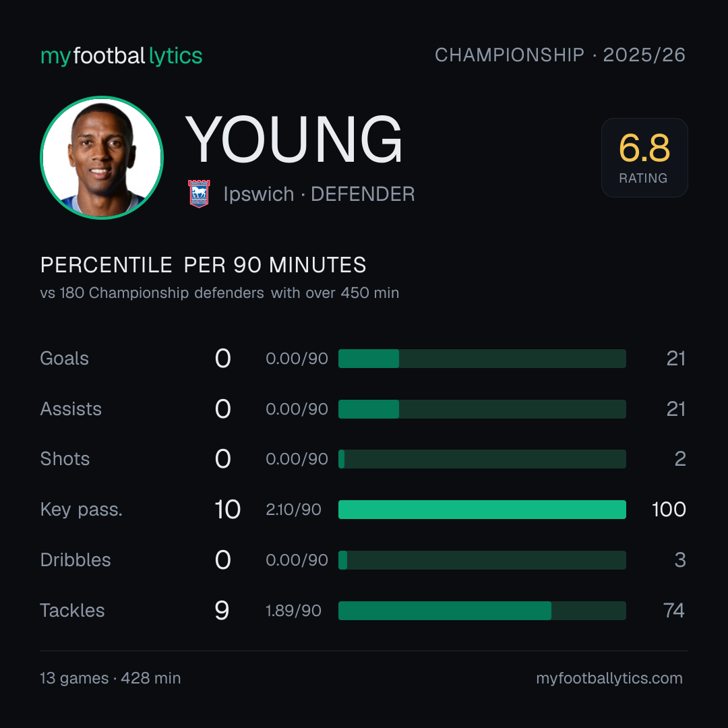Open the myfootballytics.com link

(609, 678)
